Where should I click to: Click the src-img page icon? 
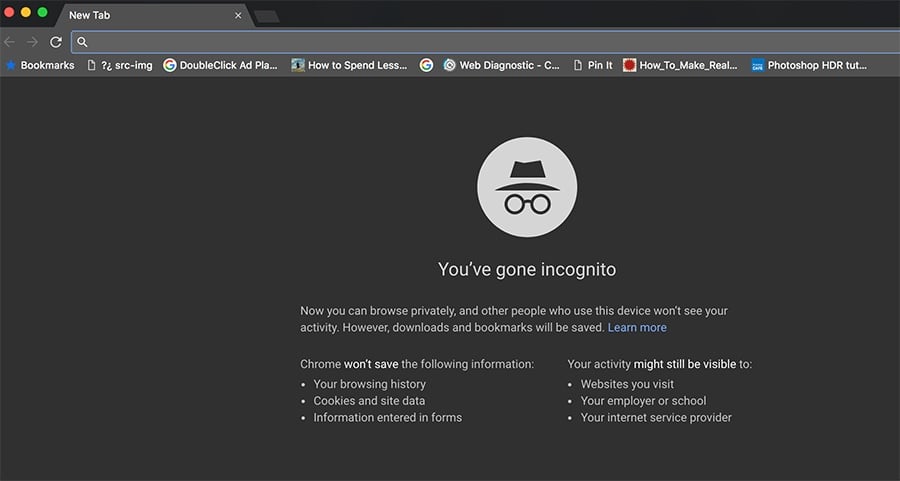[x=91, y=65]
